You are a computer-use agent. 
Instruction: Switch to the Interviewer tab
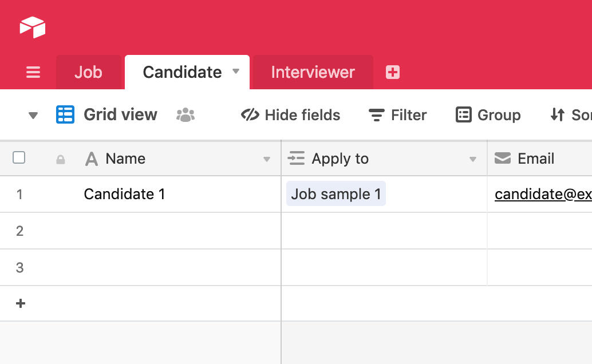[313, 72]
